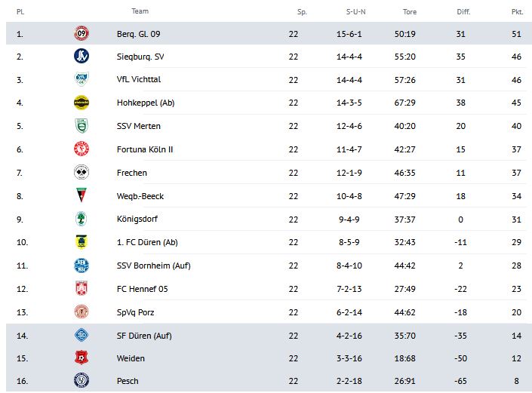
Task: Click the Siegburg. SV club logo
Action: point(81,56)
